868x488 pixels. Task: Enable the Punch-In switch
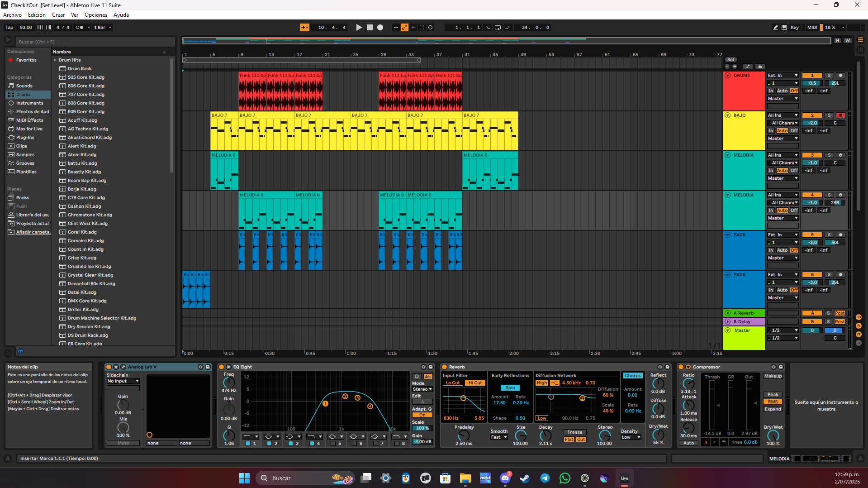(487, 28)
